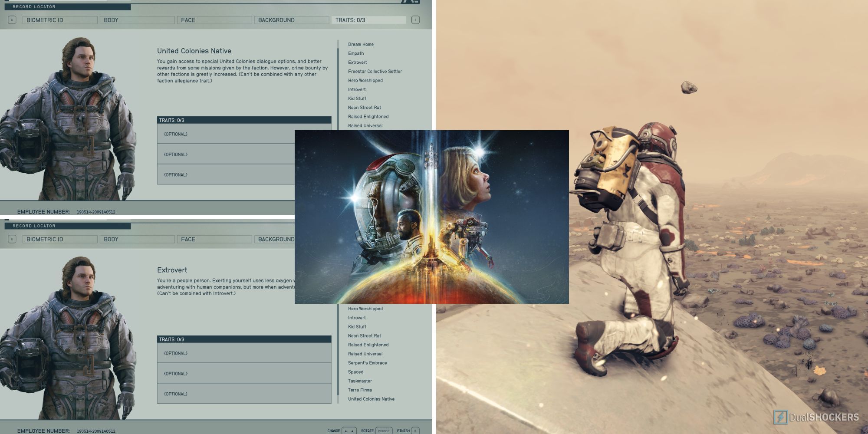Click the G key icon on the United Colonies Native screen
Image resolution: width=868 pixels, height=434 pixels.
(12, 20)
